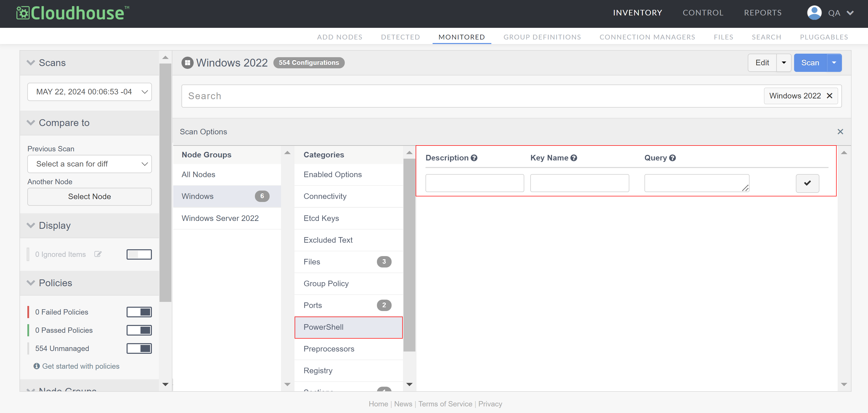Select the Enabled Options category
The width and height of the screenshot is (868, 413).
click(x=349, y=175)
